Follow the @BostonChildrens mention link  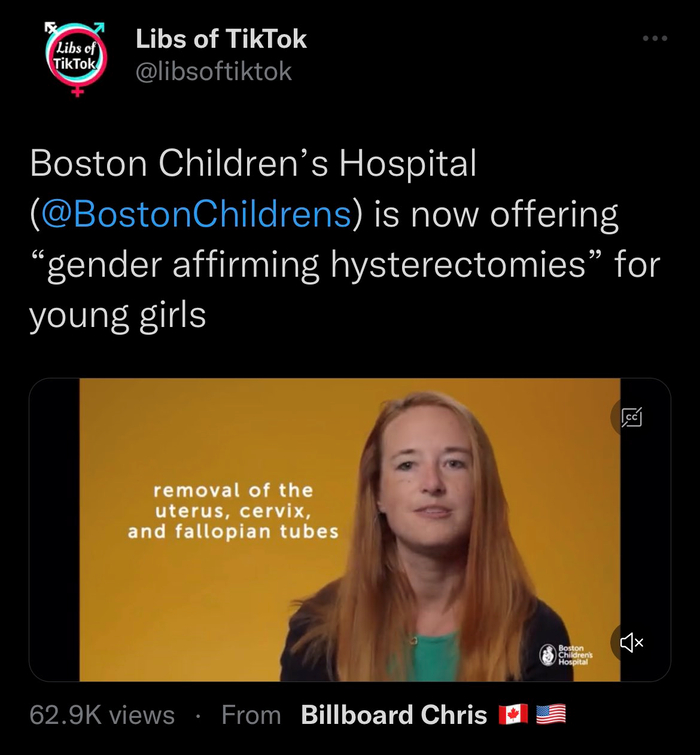[x=196, y=214]
